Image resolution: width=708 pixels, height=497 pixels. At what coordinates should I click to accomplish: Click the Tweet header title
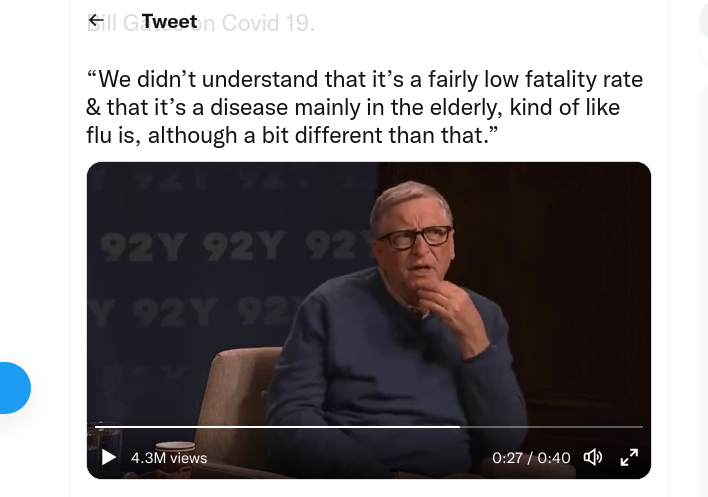(169, 21)
